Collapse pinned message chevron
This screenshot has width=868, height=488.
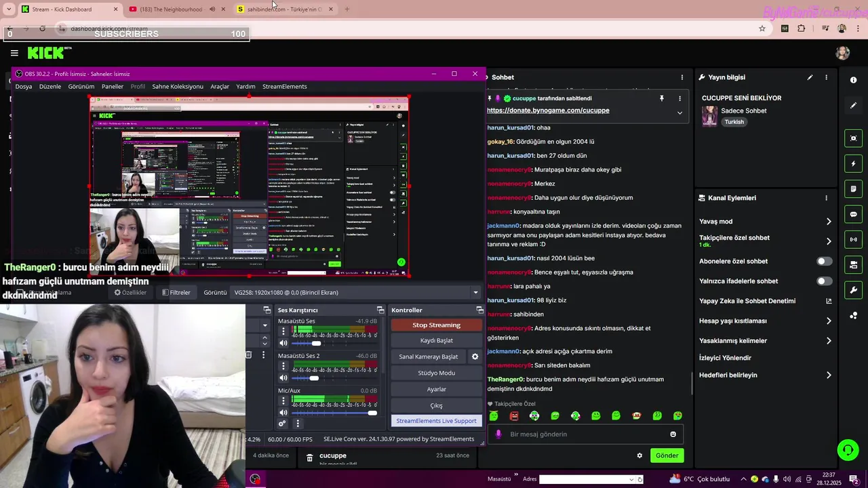tap(679, 113)
